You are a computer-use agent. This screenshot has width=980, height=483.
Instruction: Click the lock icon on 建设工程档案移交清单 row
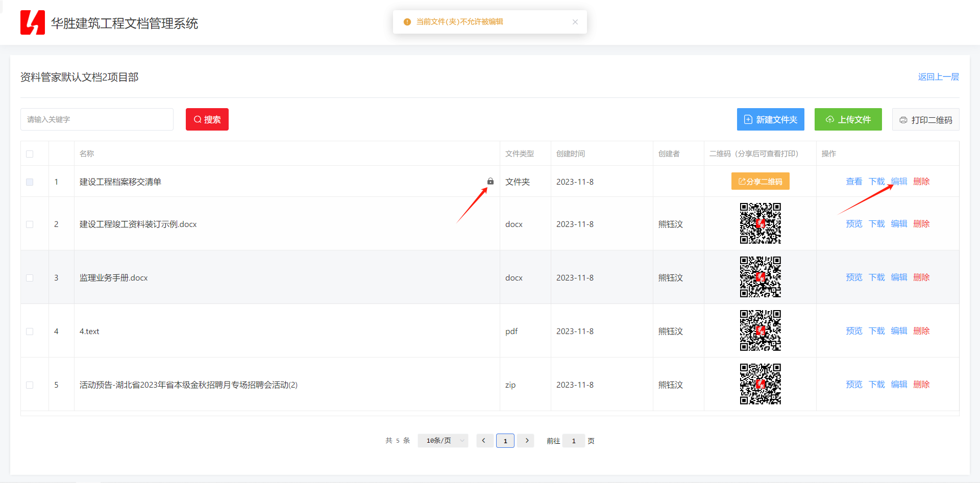(x=491, y=181)
